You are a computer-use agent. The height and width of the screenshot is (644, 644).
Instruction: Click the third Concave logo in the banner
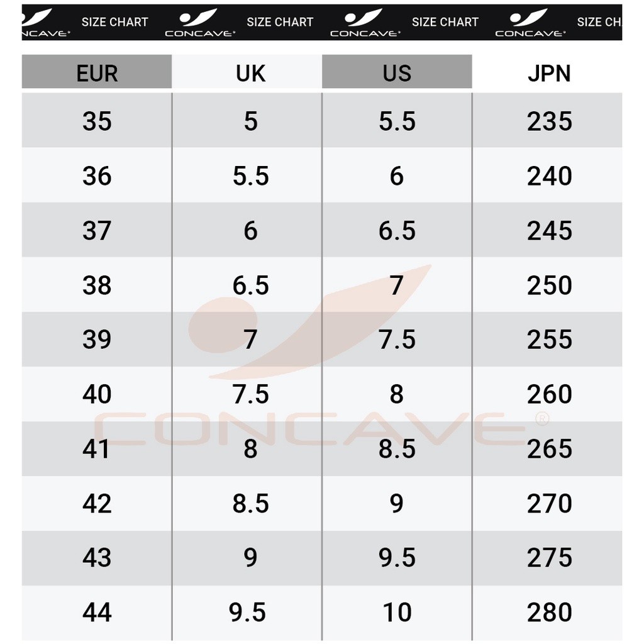point(365,23)
